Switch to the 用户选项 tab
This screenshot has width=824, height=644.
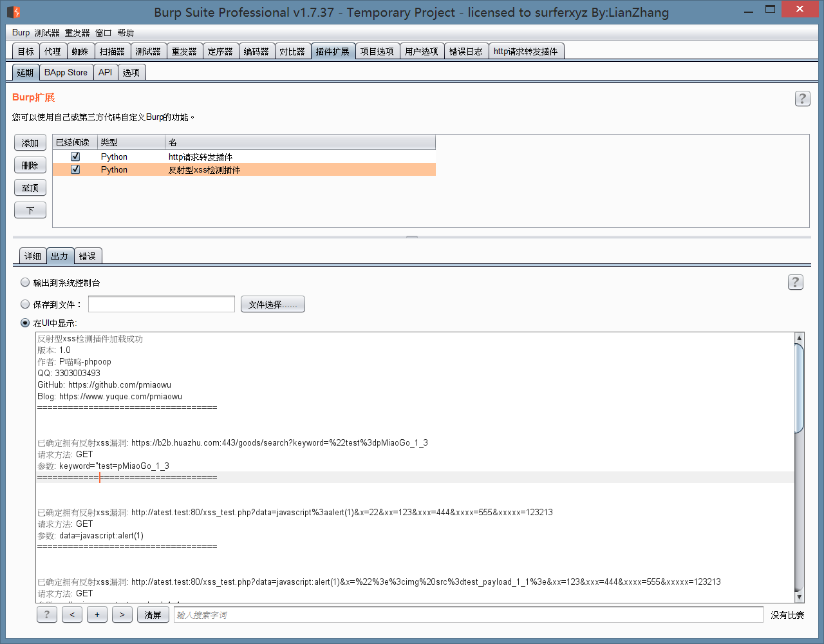(422, 52)
